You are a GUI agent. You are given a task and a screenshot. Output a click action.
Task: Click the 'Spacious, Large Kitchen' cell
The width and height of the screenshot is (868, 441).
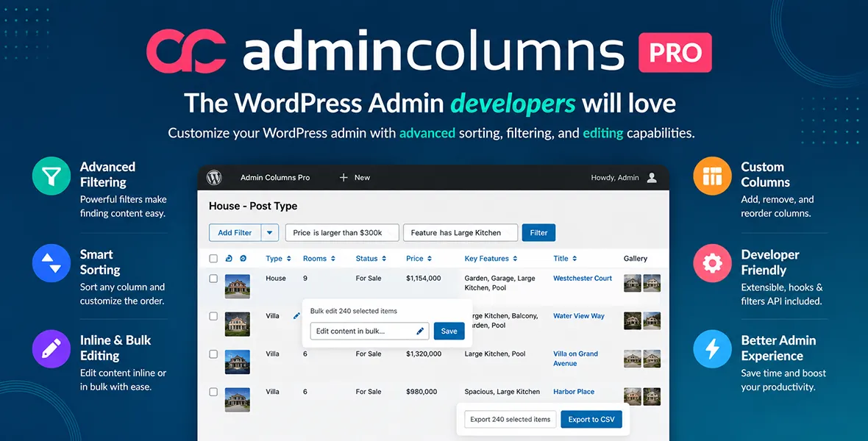click(x=502, y=392)
